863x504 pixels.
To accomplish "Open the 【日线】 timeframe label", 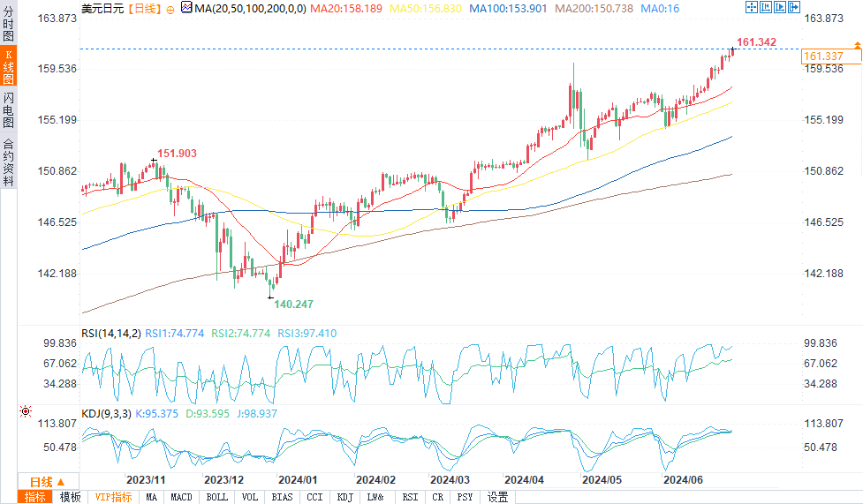I will [145, 9].
